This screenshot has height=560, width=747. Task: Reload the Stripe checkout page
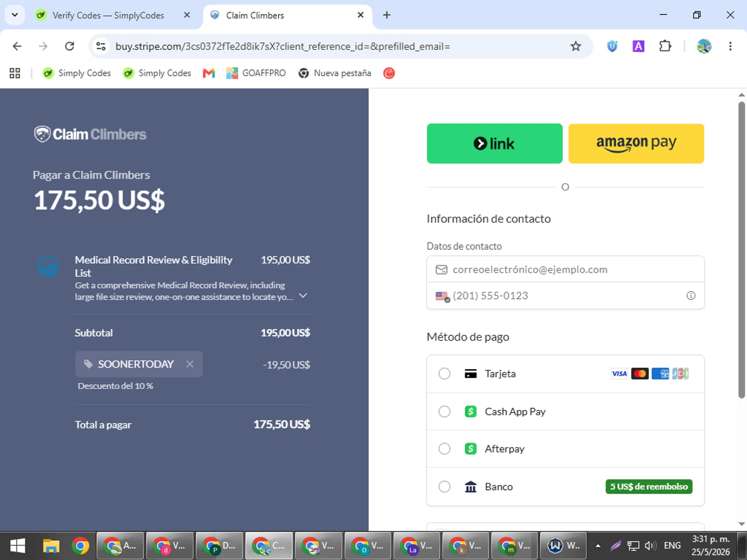pyautogui.click(x=70, y=46)
